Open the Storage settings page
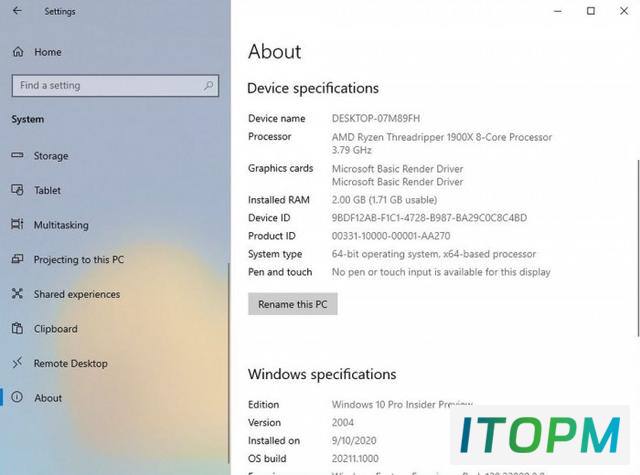Image resolution: width=640 pixels, height=475 pixels. click(51, 156)
